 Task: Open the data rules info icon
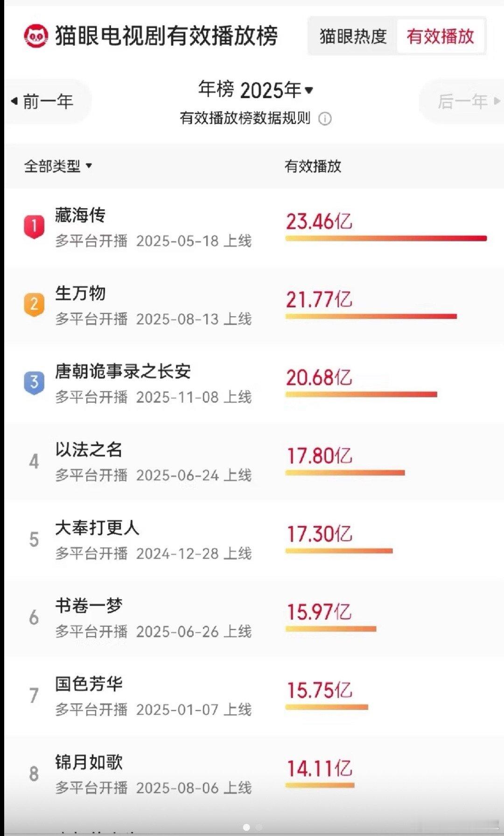pos(325,119)
